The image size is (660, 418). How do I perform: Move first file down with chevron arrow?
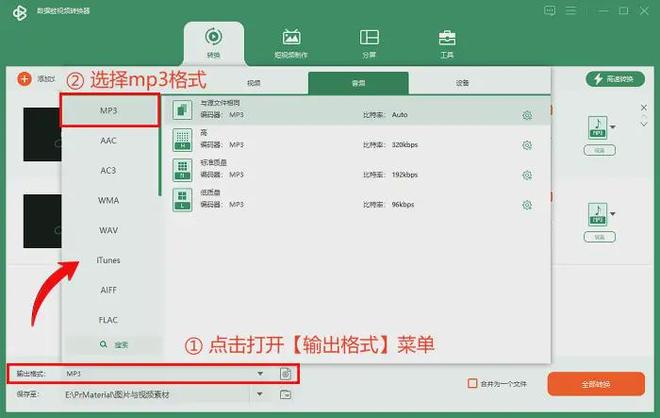pyautogui.click(x=644, y=125)
